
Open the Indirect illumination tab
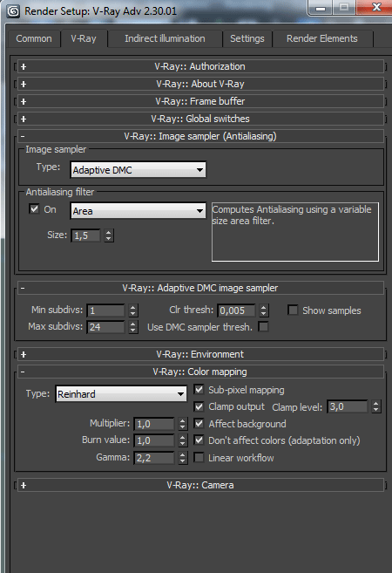pos(165,38)
